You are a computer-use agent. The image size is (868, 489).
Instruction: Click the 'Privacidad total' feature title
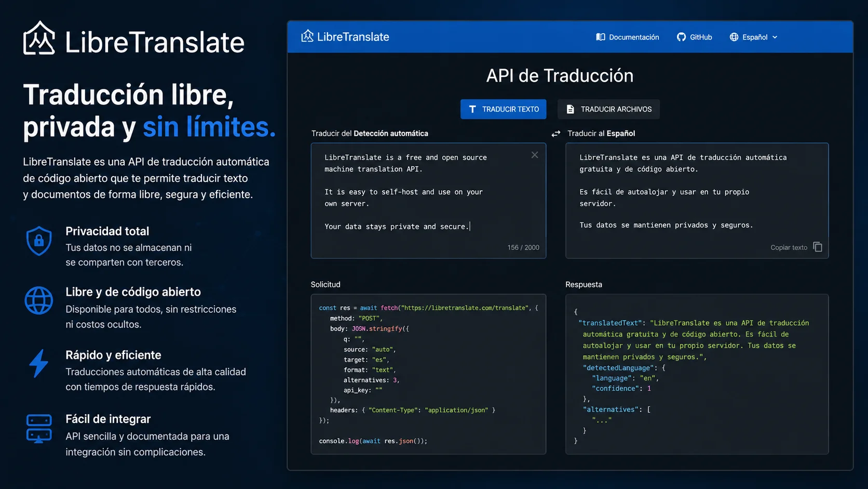107,231
